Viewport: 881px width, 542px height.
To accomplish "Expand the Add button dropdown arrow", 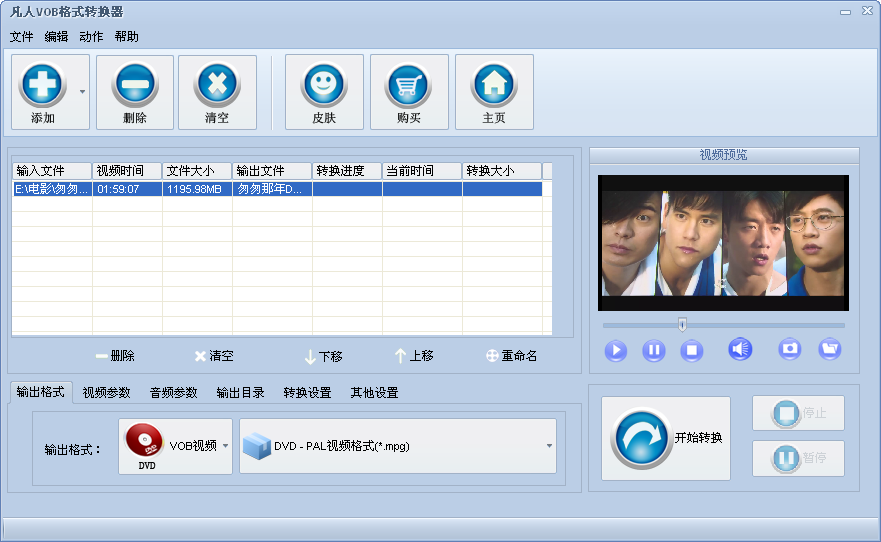I will click(82, 92).
